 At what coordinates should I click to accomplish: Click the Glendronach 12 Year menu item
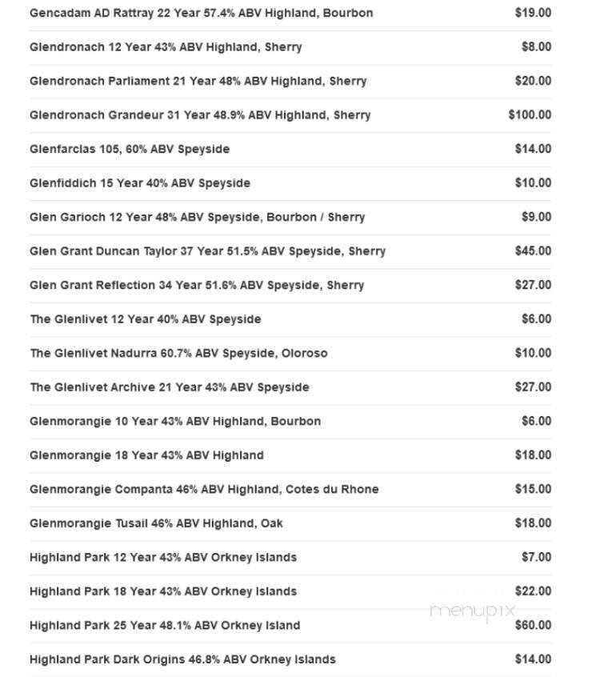pyautogui.click(x=166, y=47)
